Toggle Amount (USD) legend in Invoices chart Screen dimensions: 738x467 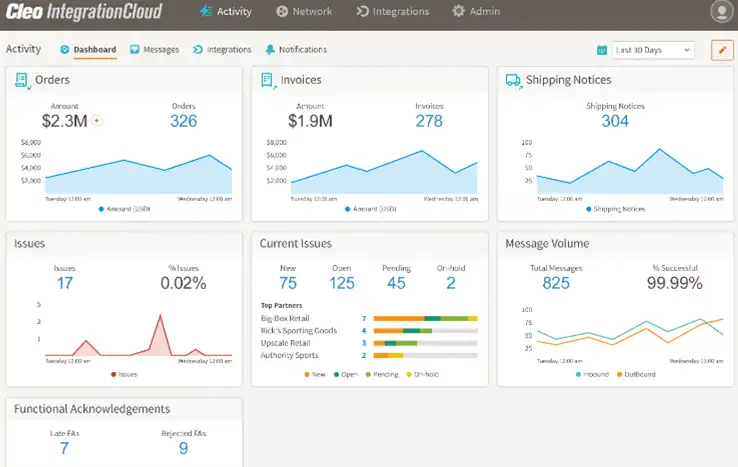(370, 209)
